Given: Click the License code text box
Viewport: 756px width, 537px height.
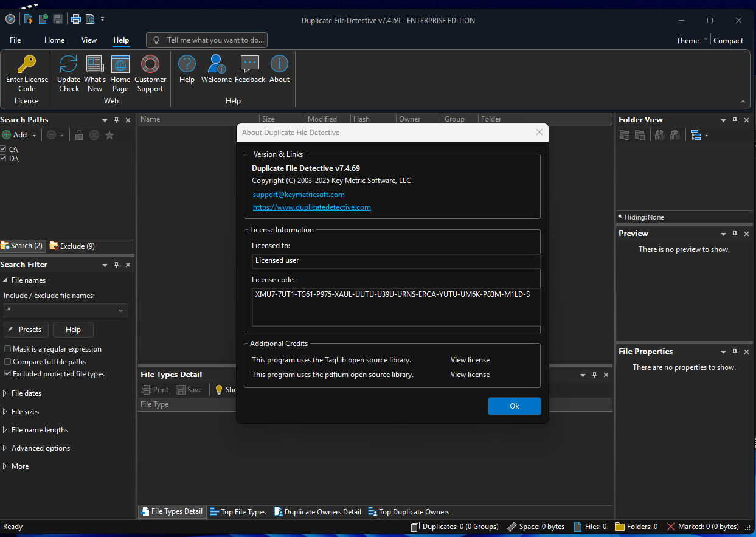Looking at the screenshot, I should [x=396, y=307].
